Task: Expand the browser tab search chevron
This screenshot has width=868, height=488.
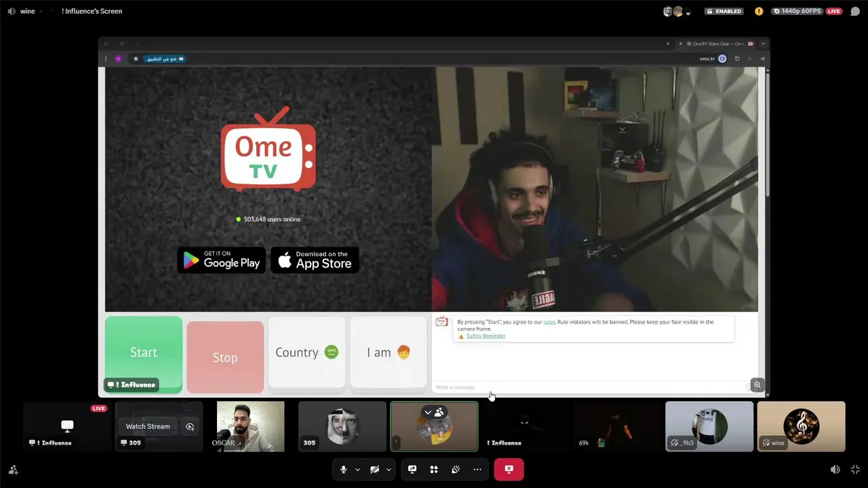Action: 763,43
